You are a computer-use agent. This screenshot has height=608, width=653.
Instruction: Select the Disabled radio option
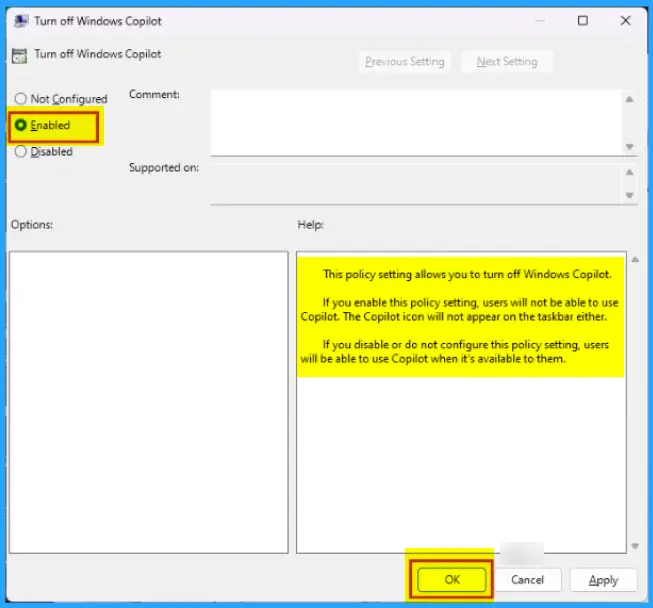point(44,152)
